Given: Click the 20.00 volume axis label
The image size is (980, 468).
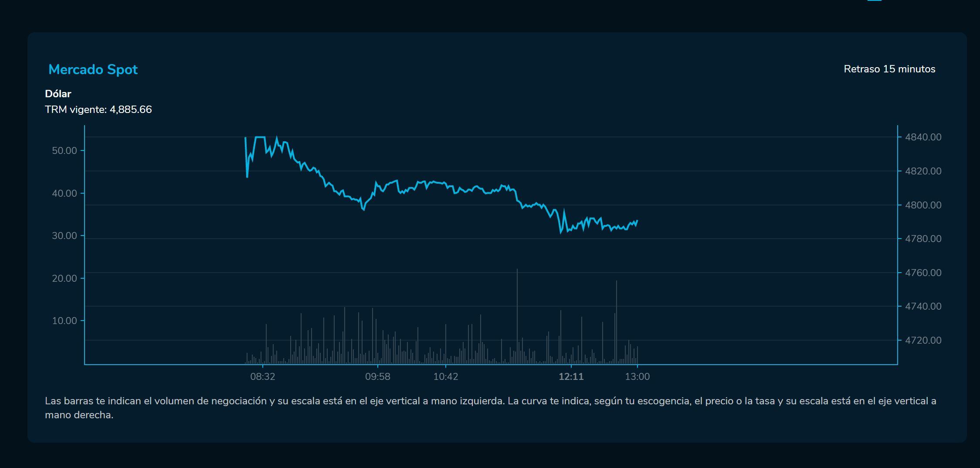Looking at the screenshot, I should (x=64, y=278).
